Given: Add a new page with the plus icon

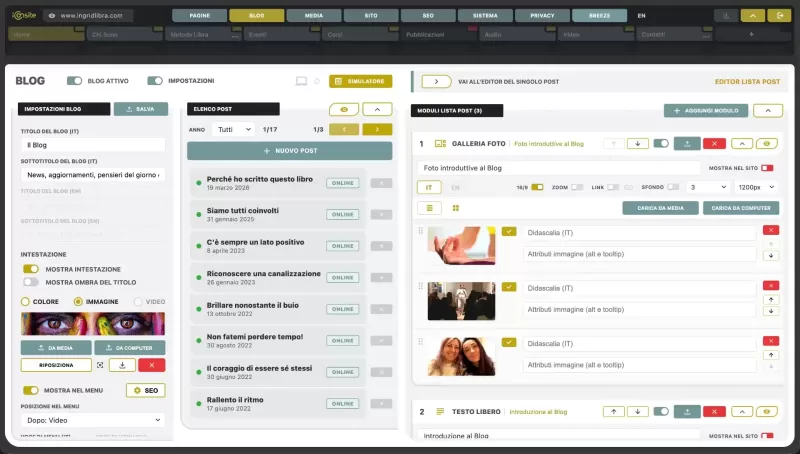Looking at the screenshot, I should coord(751,34).
